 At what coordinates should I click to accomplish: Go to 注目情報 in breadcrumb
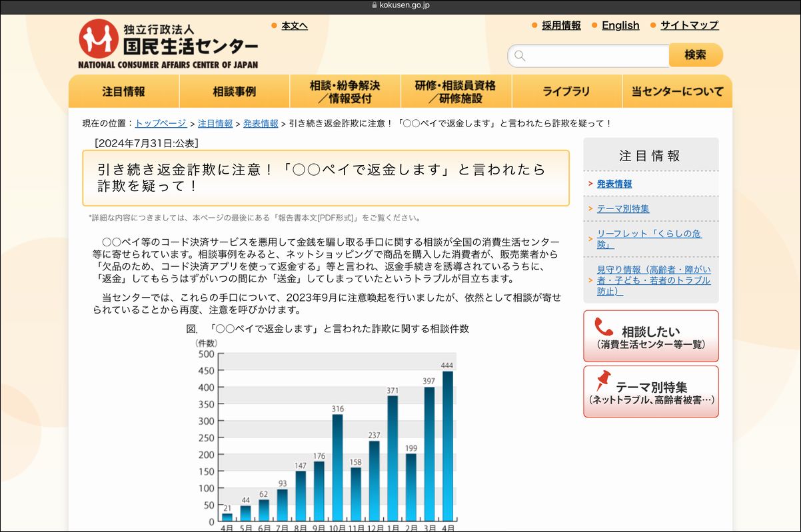(215, 124)
